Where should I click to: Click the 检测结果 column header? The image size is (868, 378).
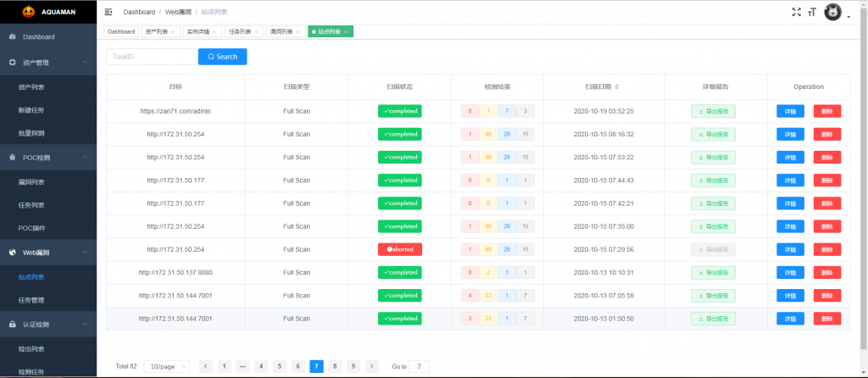point(497,87)
